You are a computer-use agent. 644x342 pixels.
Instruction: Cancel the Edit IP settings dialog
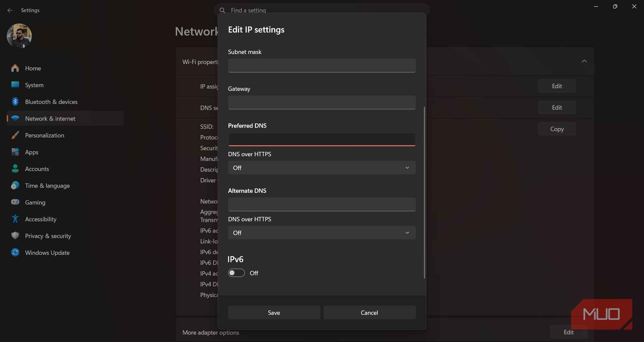point(370,312)
